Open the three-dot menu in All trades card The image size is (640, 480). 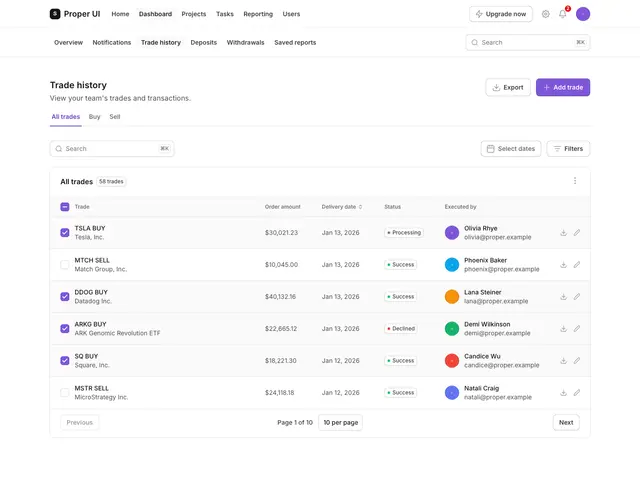click(x=575, y=181)
